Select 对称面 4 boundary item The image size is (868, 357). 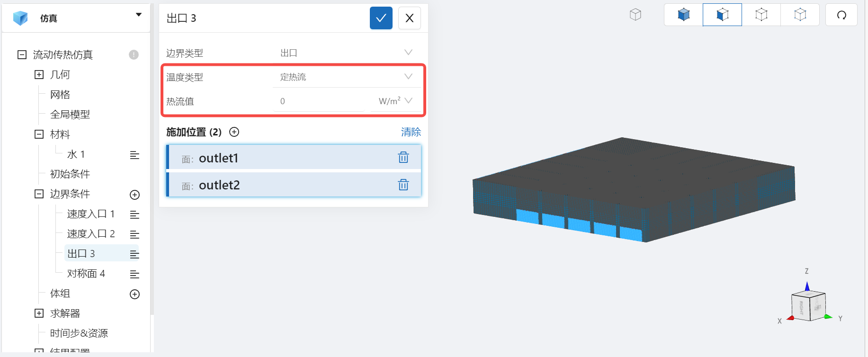click(86, 274)
